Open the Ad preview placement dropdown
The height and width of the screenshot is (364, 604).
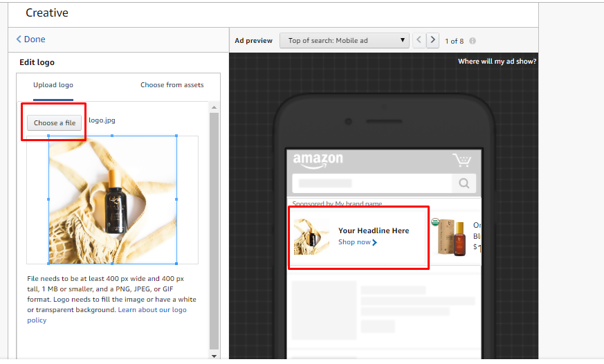pos(344,40)
